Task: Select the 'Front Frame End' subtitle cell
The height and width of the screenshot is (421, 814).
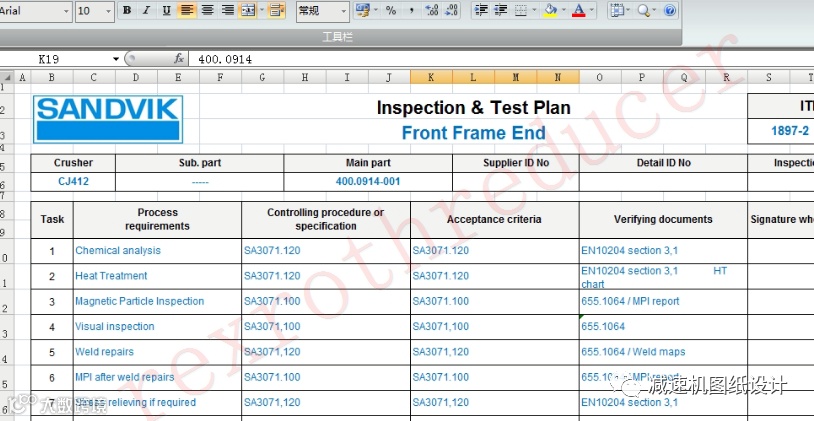Action: (473, 133)
